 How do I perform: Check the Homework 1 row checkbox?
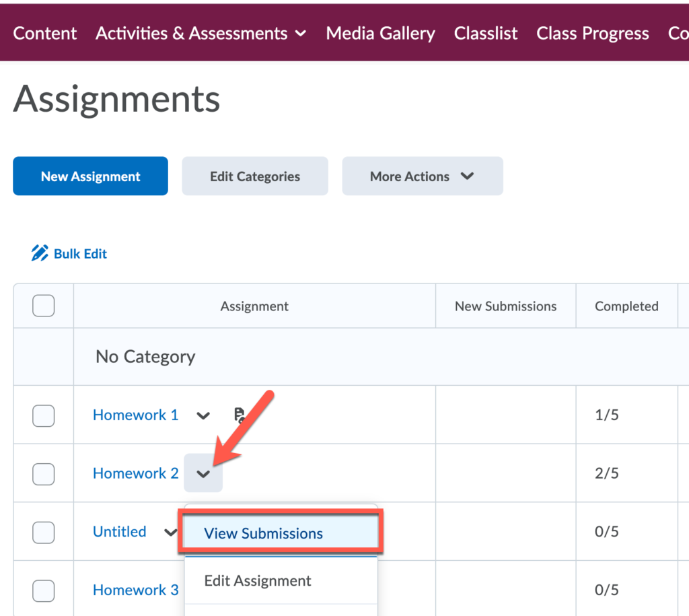coord(43,415)
